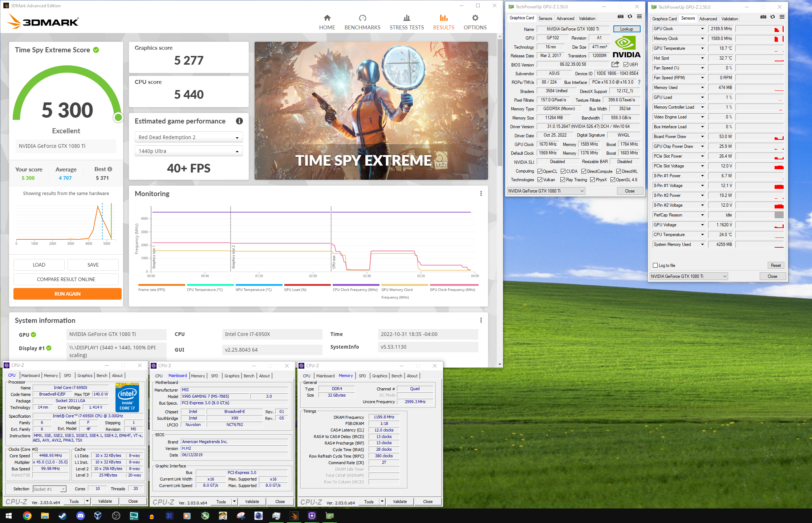Open Monitoring panel three-dot menu

(481, 194)
